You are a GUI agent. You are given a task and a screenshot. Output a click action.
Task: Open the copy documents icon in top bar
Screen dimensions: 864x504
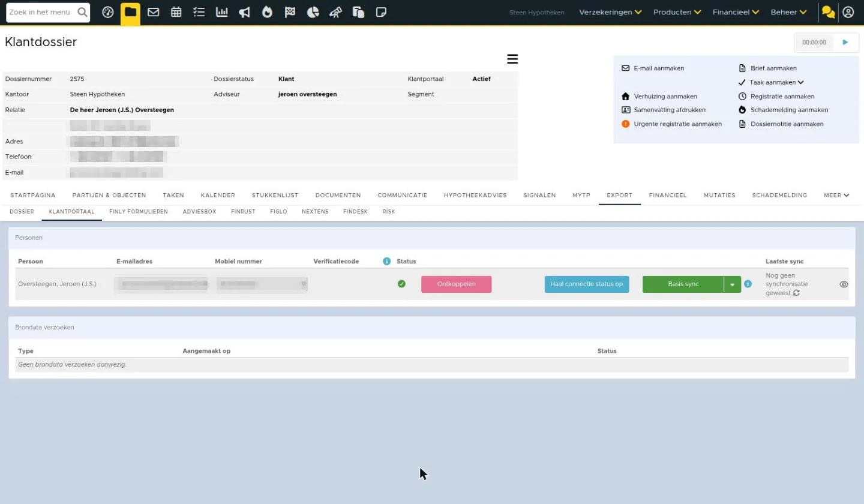[x=358, y=12]
